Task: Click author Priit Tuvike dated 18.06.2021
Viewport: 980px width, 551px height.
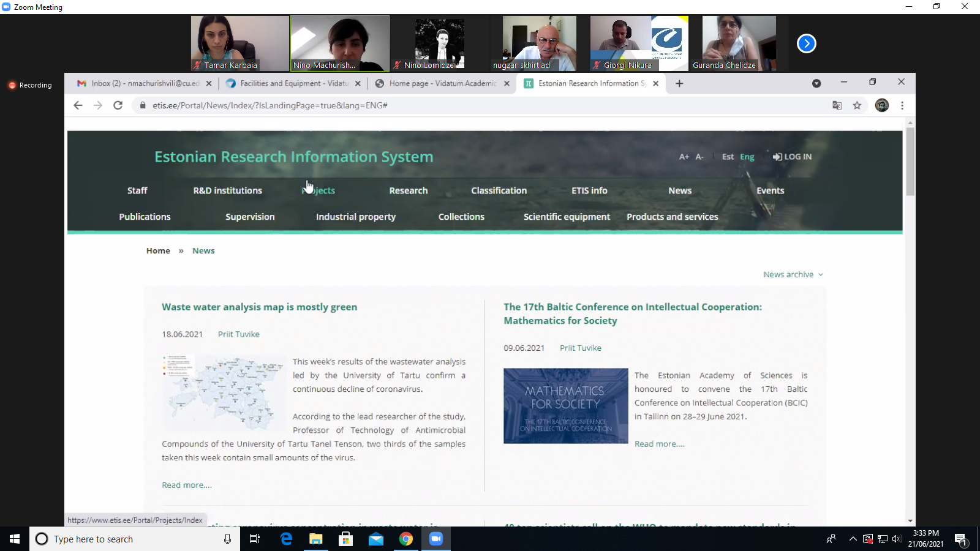Action: pos(239,334)
